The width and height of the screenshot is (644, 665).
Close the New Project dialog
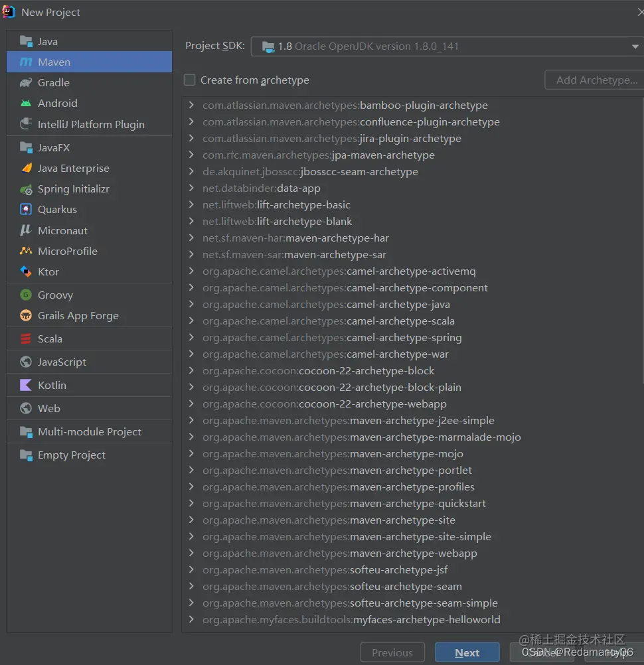coord(640,13)
